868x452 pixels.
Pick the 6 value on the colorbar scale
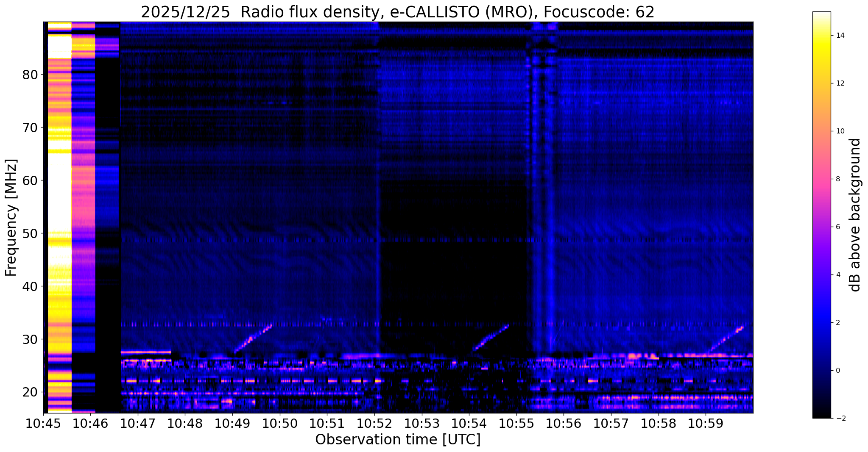click(x=838, y=227)
